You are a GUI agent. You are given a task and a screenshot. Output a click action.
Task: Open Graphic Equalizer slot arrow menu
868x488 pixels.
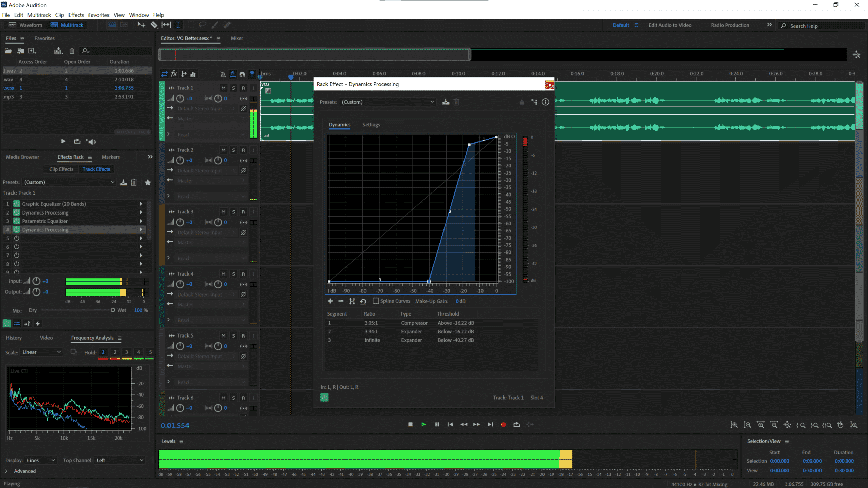point(141,204)
